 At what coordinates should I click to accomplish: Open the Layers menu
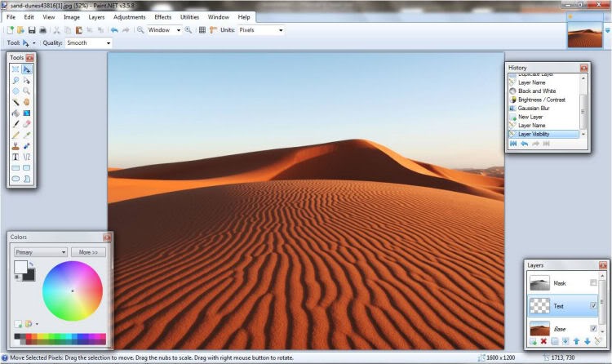96,17
